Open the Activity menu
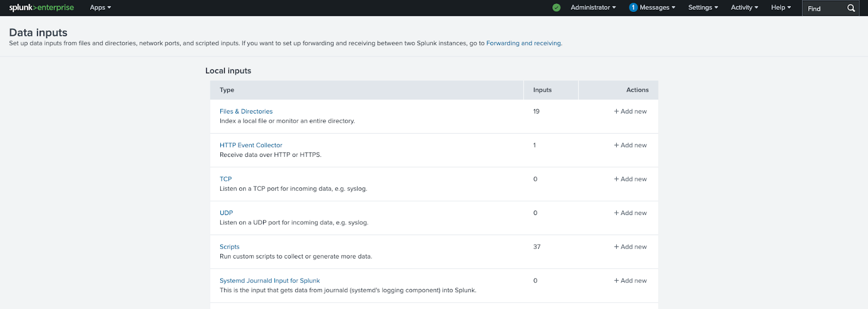This screenshot has width=868, height=309. click(x=744, y=8)
